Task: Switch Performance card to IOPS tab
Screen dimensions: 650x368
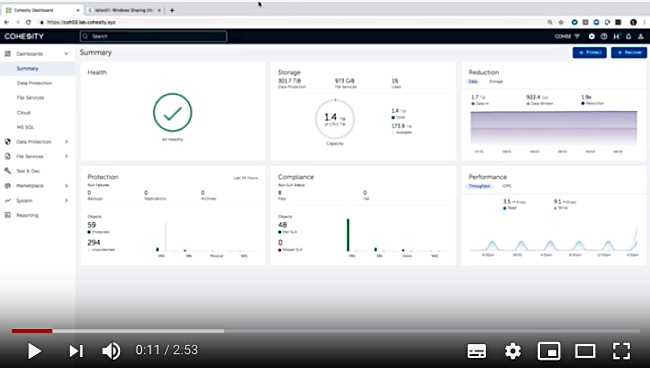Action: click(507, 186)
